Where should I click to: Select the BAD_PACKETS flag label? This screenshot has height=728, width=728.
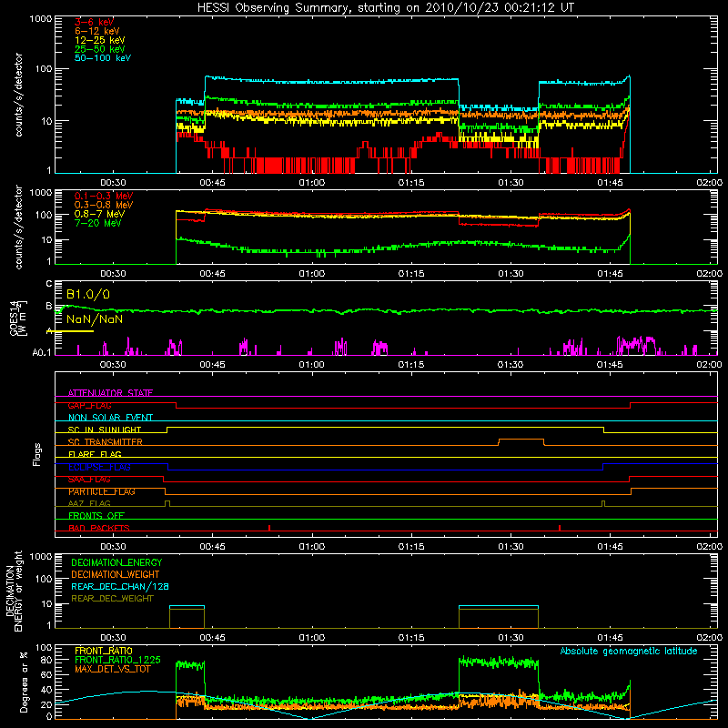[99, 528]
